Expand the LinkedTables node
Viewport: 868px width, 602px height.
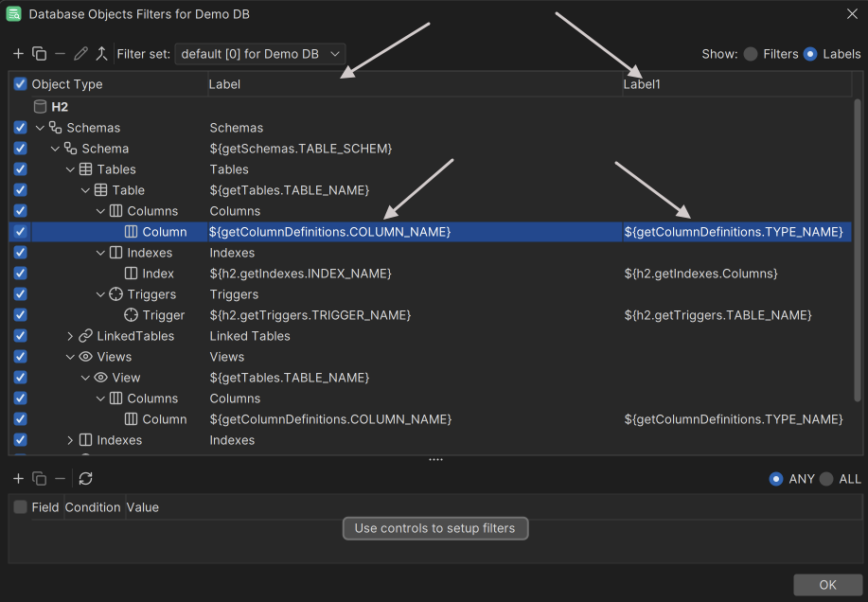pyautogui.click(x=71, y=335)
